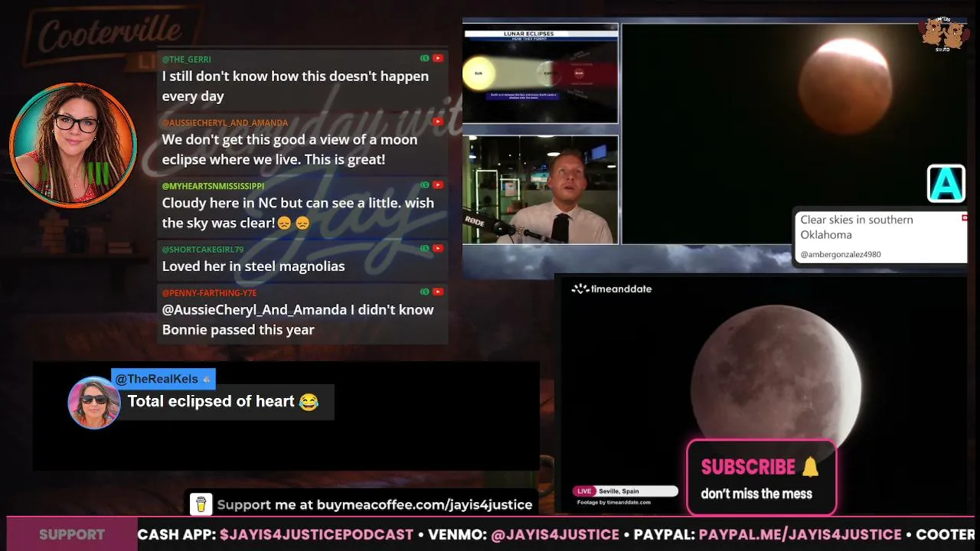
Task: Click the yellow bell icon next to SUBSCRIBE
Action: 810,467
